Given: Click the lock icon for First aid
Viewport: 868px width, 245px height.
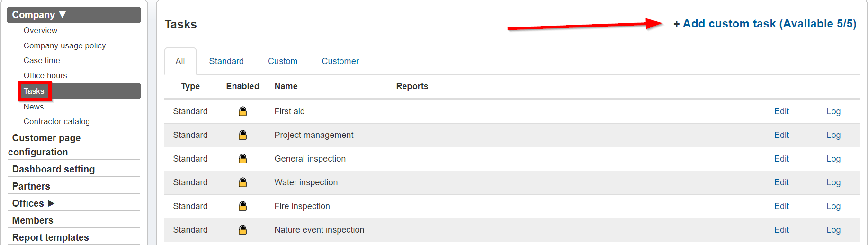Looking at the screenshot, I should [x=242, y=111].
